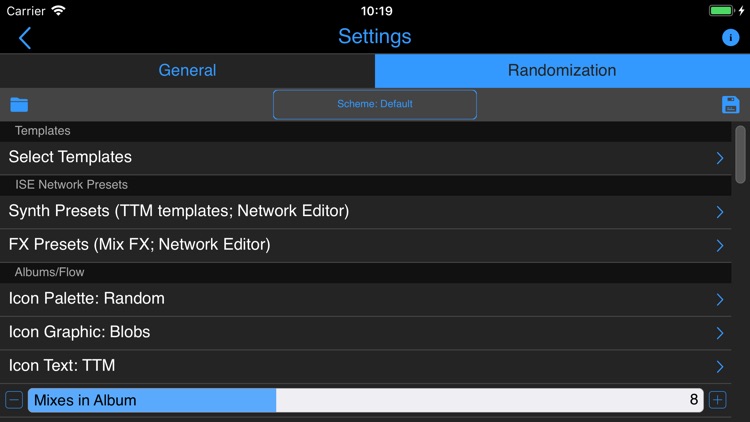
Task: Open Icon Graphic: Blobs row
Action: 365,333
